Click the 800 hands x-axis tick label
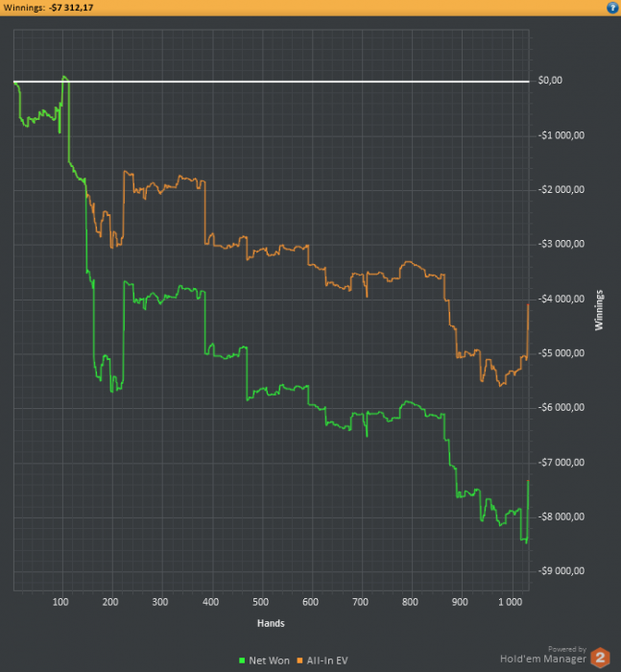Image resolution: width=621 pixels, height=672 pixels. pyautogui.click(x=410, y=602)
